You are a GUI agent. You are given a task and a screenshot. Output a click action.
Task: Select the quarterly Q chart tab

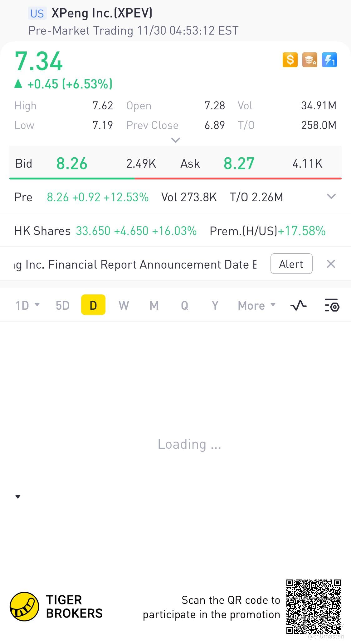click(184, 305)
